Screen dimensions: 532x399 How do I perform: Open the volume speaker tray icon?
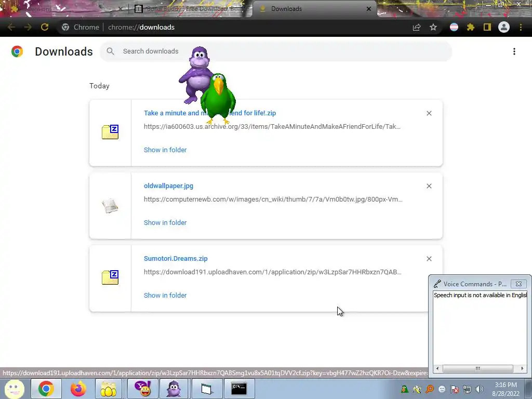[x=480, y=389]
